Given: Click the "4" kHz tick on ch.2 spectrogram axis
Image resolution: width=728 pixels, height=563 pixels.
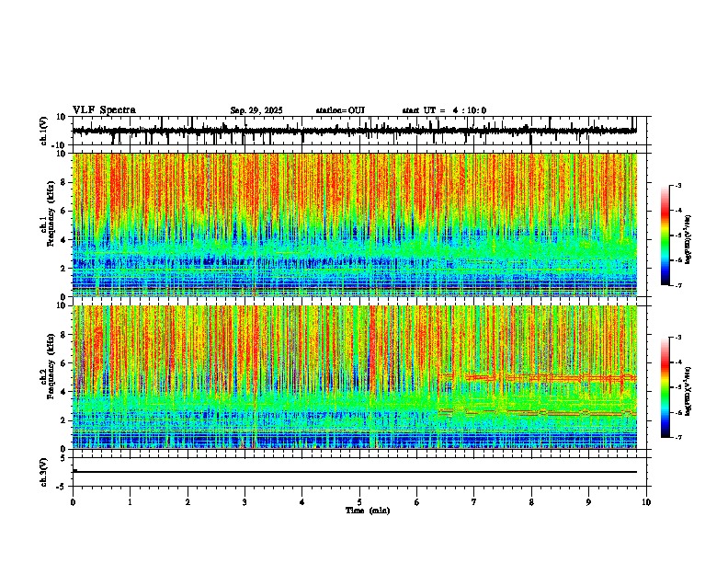Looking at the screenshot, I should 63,392.
